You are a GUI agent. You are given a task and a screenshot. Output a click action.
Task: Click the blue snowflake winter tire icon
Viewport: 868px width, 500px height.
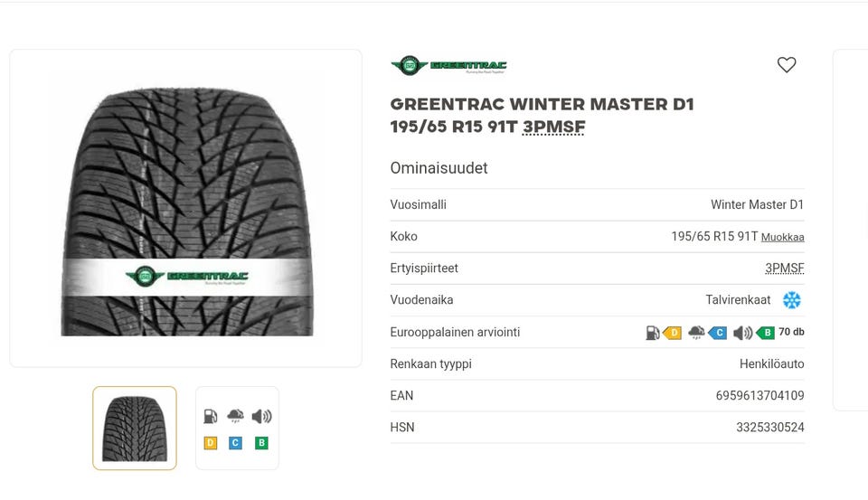[792, 300]
